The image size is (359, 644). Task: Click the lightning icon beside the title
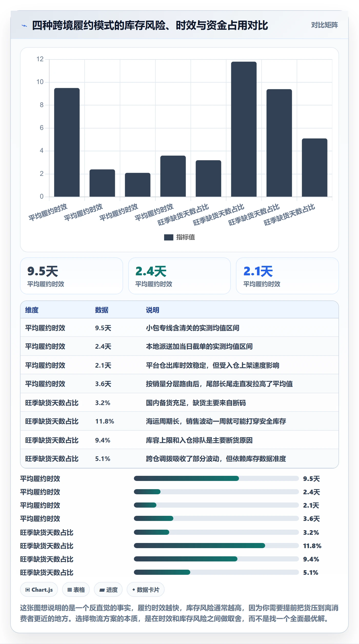24,26
